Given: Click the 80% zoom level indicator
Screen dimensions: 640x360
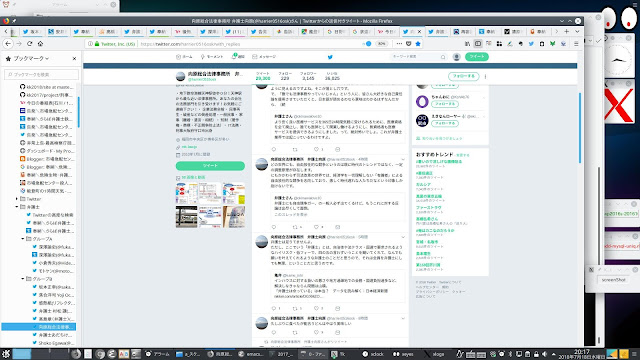Looking at the screenshot, I should [x=381, y=44].
